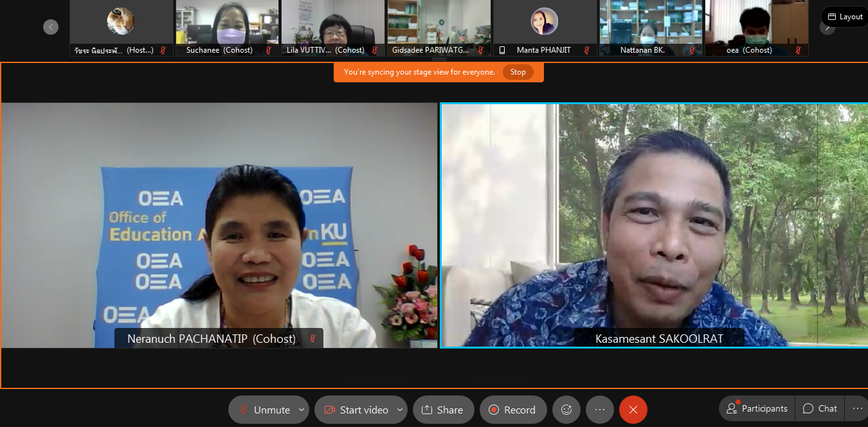Open video options arrow beside Start video

pos(400,410)
